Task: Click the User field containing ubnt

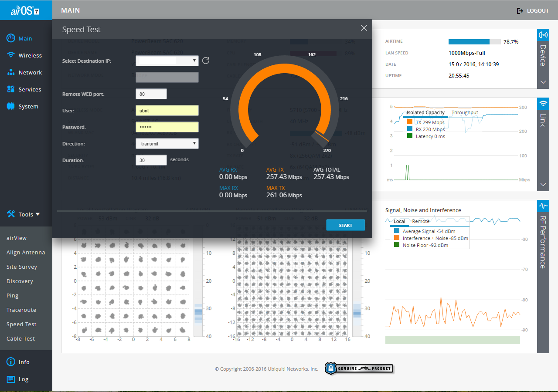Action: pyautogui.click(x=167, y=111)
